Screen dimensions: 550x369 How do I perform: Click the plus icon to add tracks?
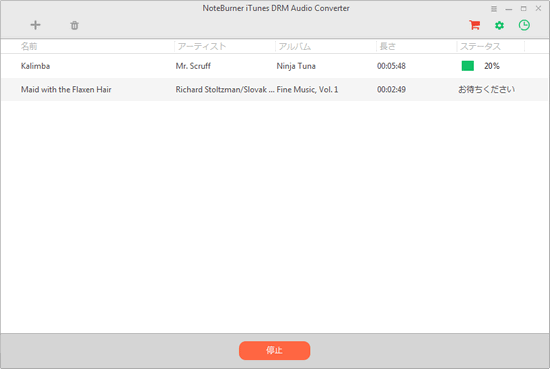(x=35, y=25)
